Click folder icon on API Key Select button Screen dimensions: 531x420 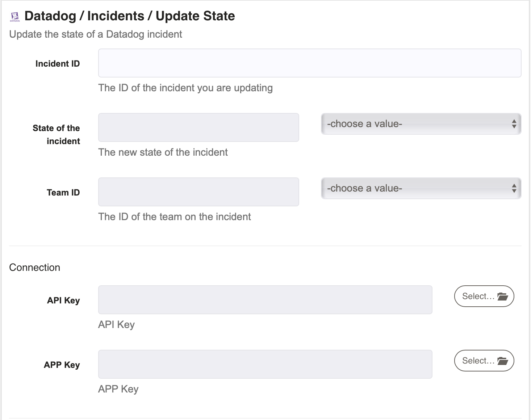503,296
